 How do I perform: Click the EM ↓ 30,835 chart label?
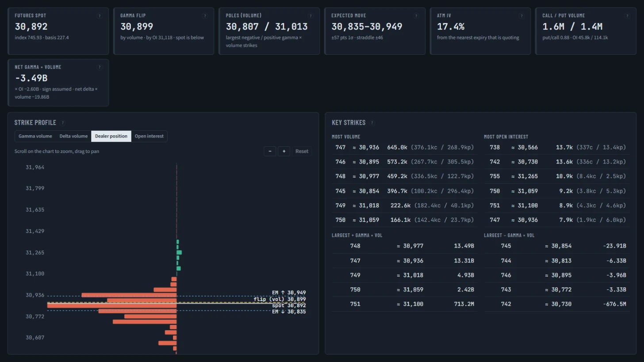tap(289, 312)
